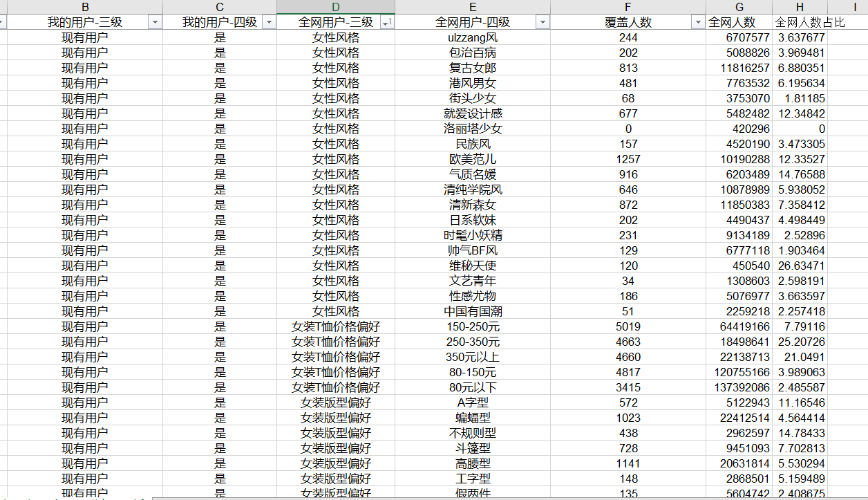This screenshot has height=500, width=868.
Task: Click the 占比 value 26.63471
Action: click(x=800, y=266)
